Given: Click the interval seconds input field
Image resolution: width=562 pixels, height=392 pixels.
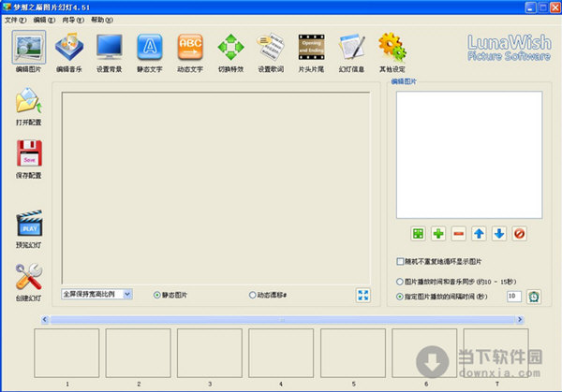Looking at the screenshot, I should pyautogui.click(x=513, y=296).
